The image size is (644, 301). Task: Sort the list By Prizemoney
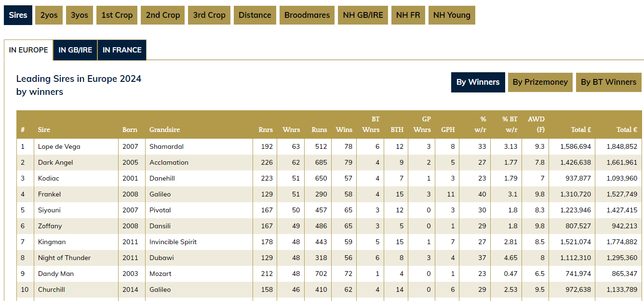click(540, 82)
